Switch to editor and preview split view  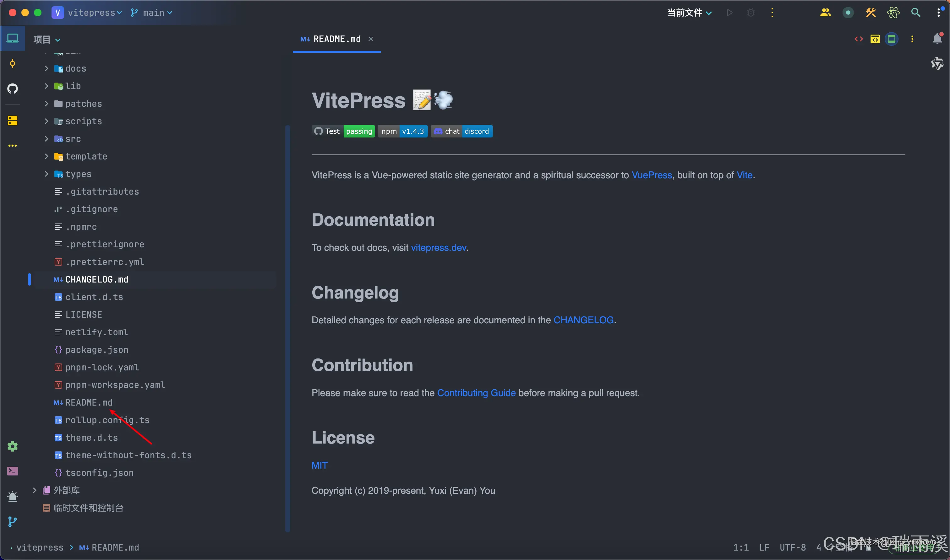pyautogui.click(x=875, y=39)
